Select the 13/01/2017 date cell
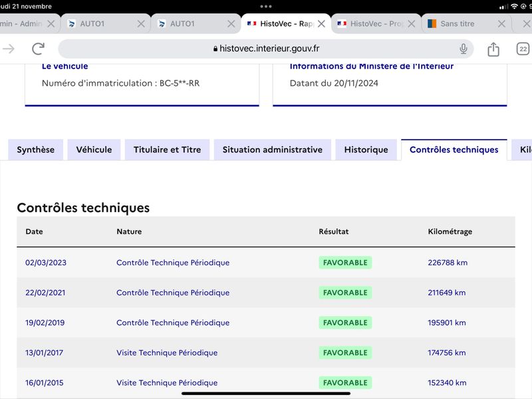 coord(44,352)
